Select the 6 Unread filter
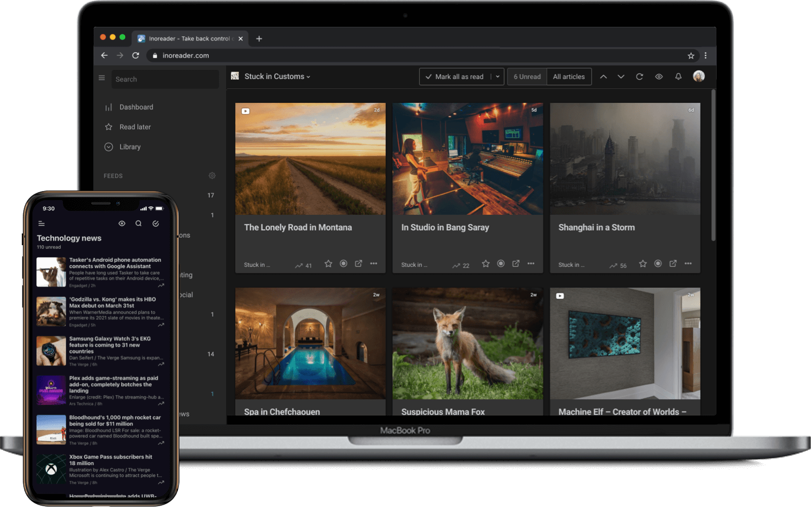 (527, 77)
